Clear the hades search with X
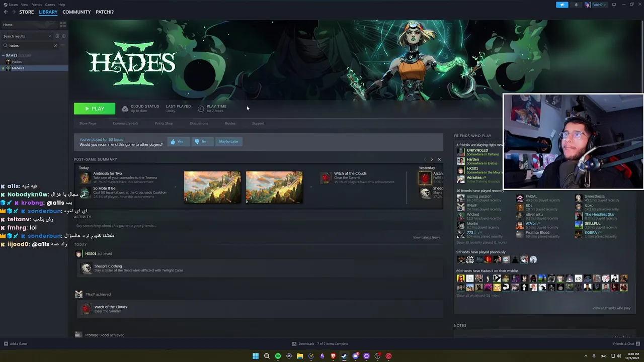 tap(55, 46)
